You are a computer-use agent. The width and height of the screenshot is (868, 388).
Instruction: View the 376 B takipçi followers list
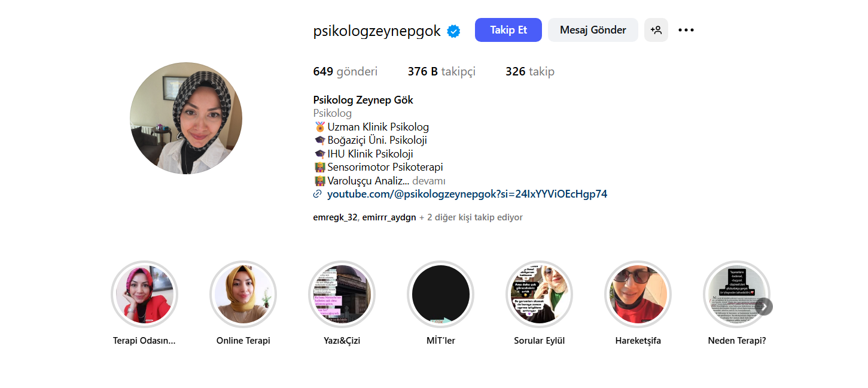441,72
